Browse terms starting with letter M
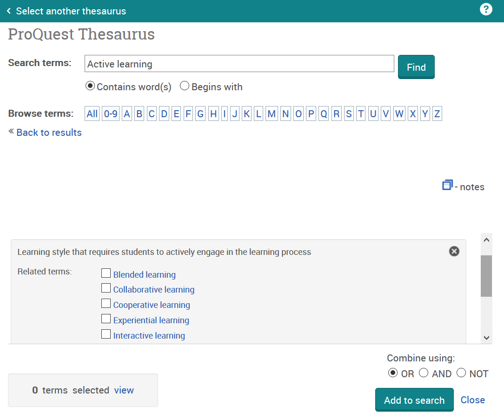The width and height of the screenshot is (504, 420). tap(272, 113)
